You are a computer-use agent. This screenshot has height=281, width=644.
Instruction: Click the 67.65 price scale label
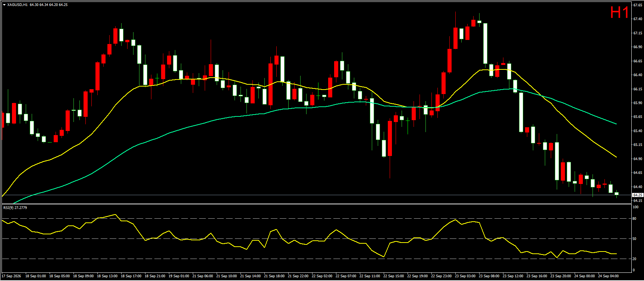[638, 5]
